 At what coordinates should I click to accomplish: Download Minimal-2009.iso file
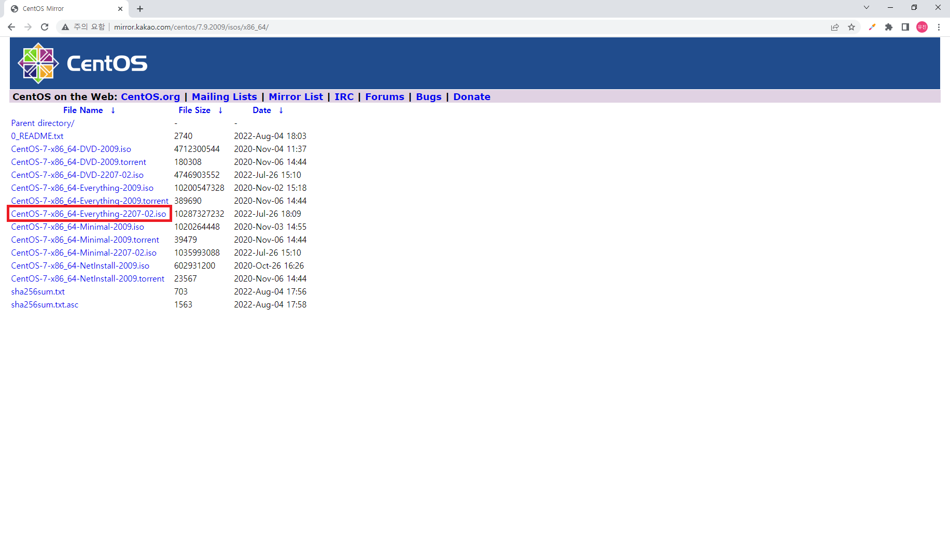(78, 227)
